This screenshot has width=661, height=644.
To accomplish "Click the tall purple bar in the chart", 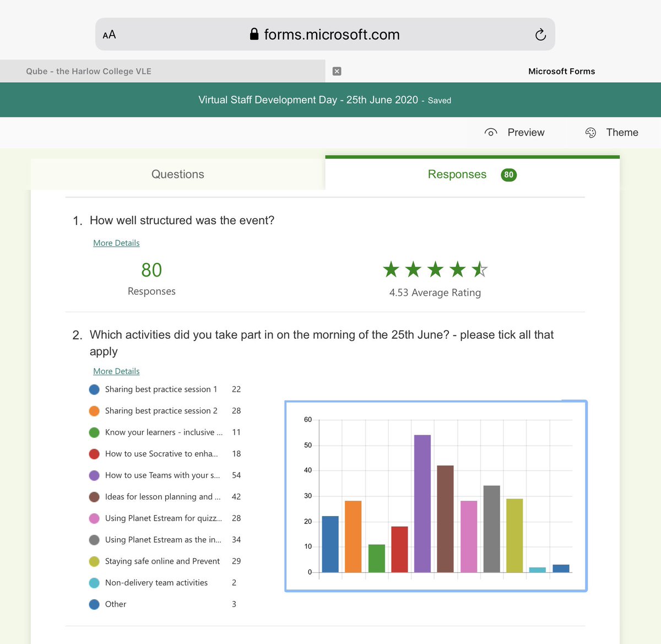I will tap(422, 504).
